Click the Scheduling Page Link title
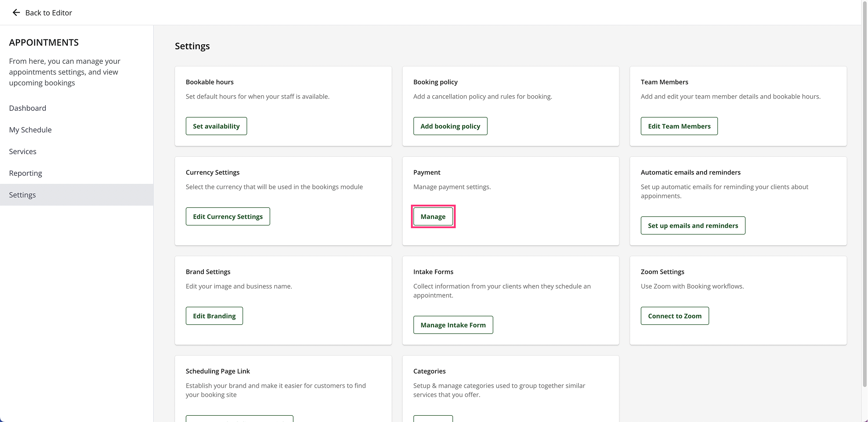868x422 pixels. (x=218, y=371)
